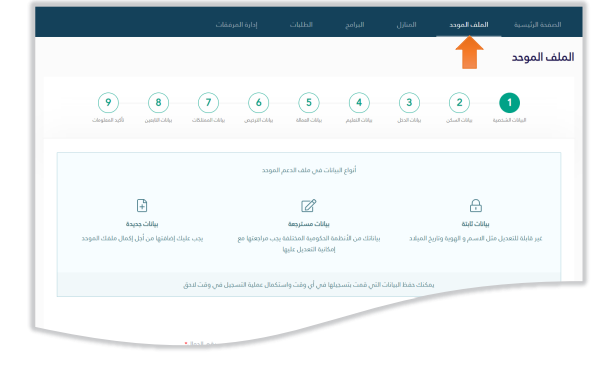Select the بيانات جديدة heading
This screenshot has width=595, height=370.
[x=142, y=224]
